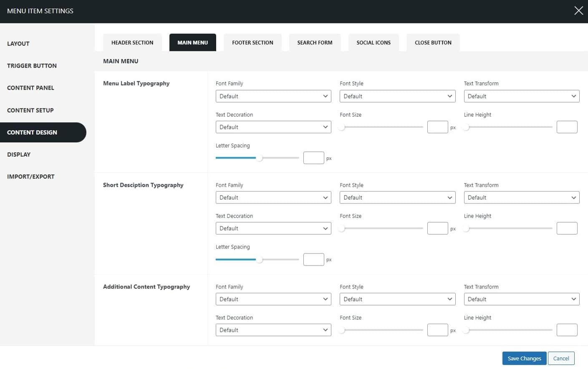This screenshot has width=588, height=369.
Task: Click the Cancel button
Action: [x=561, y=358]
